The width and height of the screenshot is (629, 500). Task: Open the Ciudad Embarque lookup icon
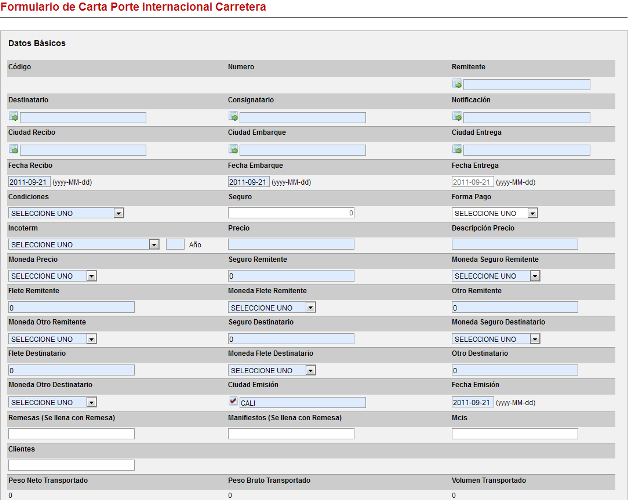click(233, 150)
